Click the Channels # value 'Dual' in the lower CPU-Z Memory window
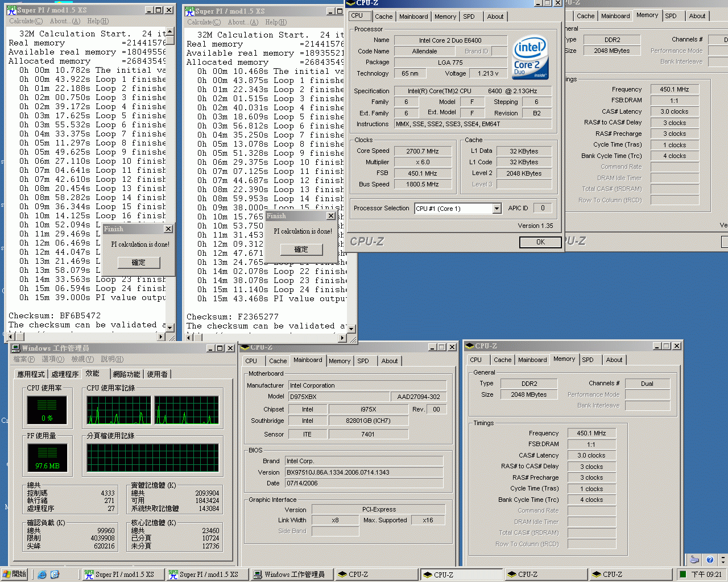Viewport: 728px width, 582px height. 647,384
